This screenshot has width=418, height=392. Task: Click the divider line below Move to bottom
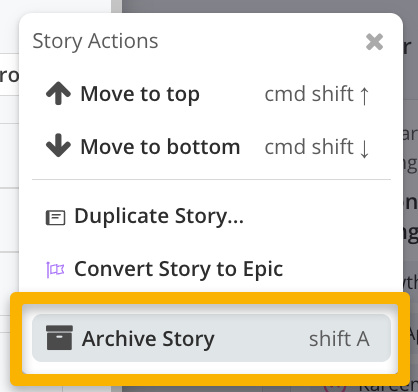pyautogui.click(x=211, y=179)
